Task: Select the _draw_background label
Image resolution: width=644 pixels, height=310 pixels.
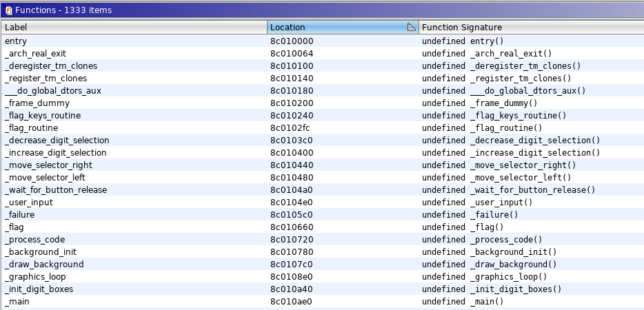Action: (44, 264)
